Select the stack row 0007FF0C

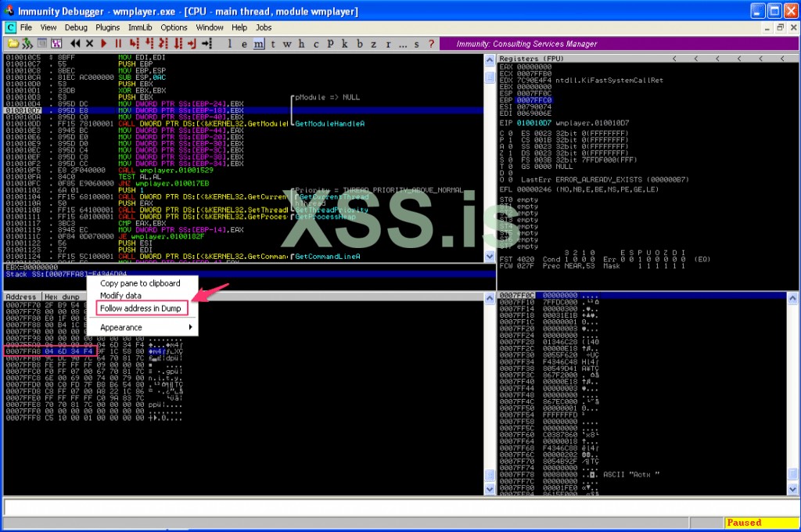click(x=642, y=296)
